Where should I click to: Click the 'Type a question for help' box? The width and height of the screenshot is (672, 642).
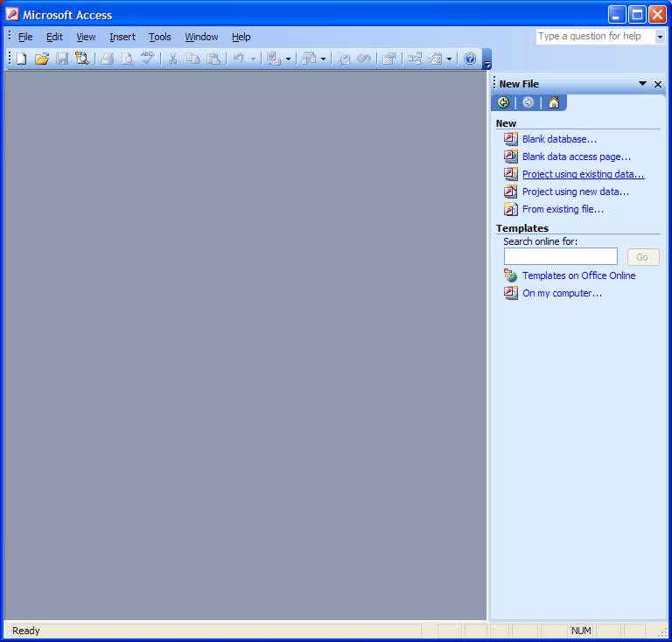pos(594,37)
